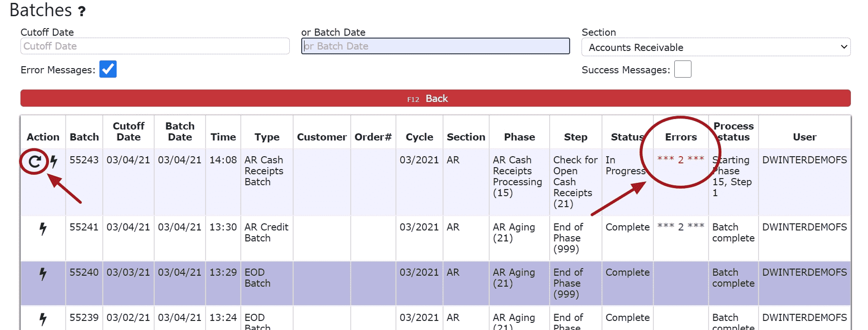Click the lightning bolt action for batch 55241
The width and height of the screenshot is (868, 330).
(x=43, y=229)
